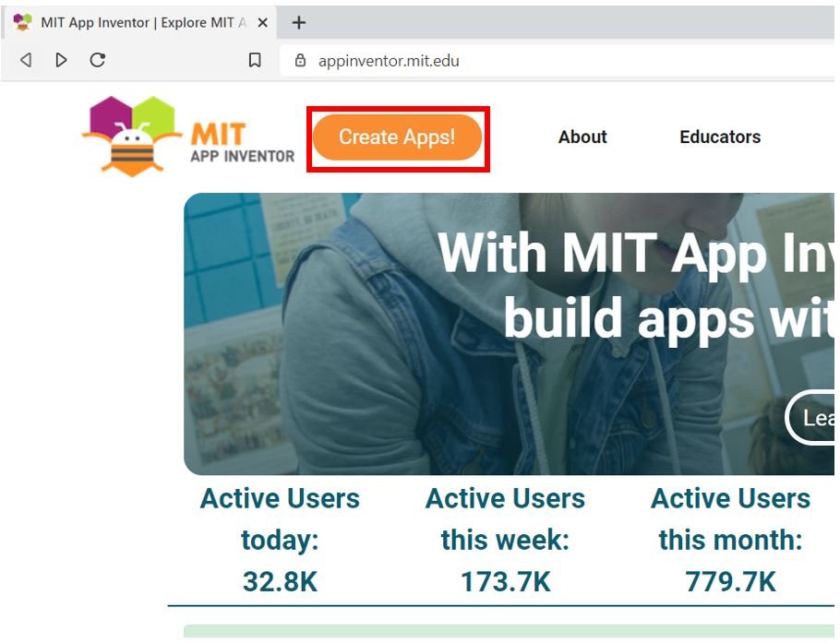Click the "Active Users this week:" label
This screenshot has width=840, height=643.
(x=505, y=518)
